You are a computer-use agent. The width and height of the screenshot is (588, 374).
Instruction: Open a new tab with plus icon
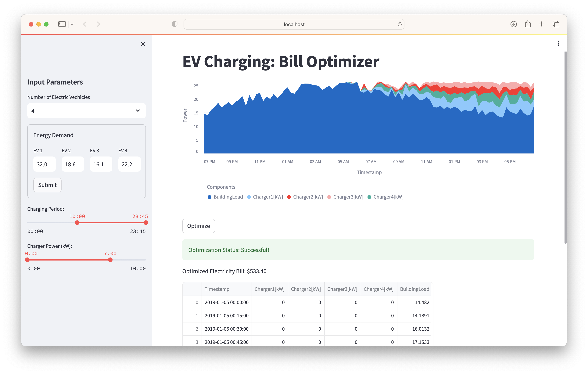542,24
